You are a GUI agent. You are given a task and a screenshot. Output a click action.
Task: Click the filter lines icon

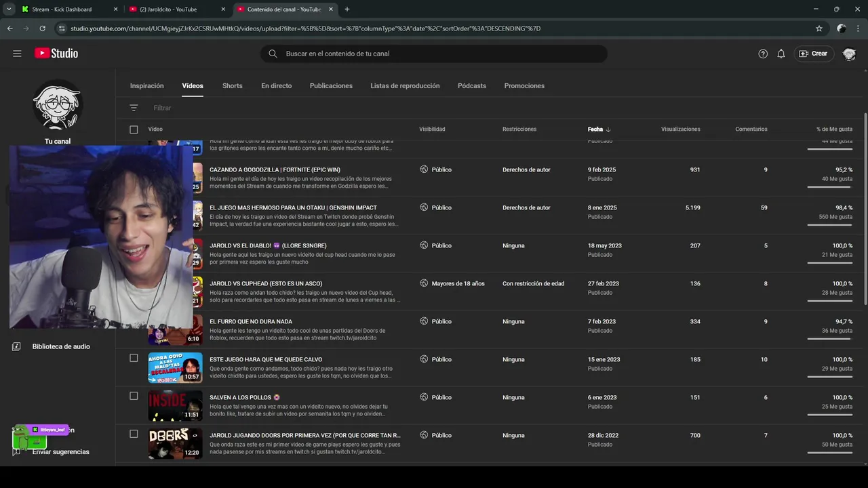pos(134,108)
